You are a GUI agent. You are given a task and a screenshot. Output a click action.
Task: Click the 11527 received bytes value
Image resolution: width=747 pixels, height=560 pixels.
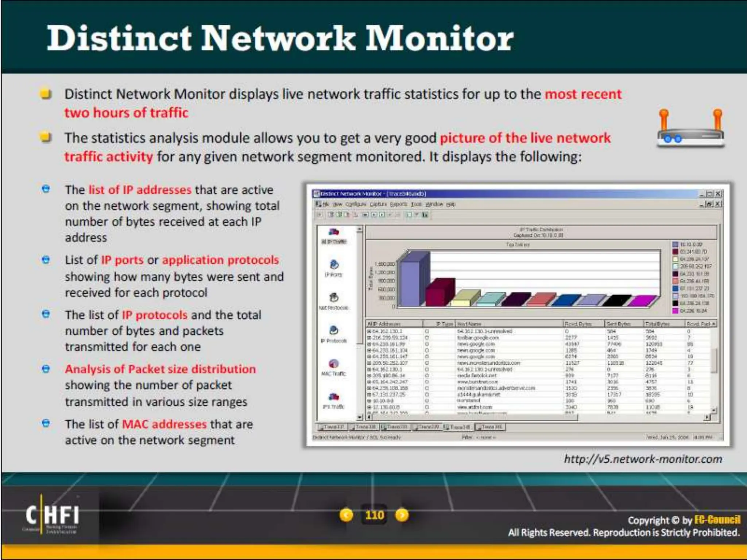coord(573,363)
